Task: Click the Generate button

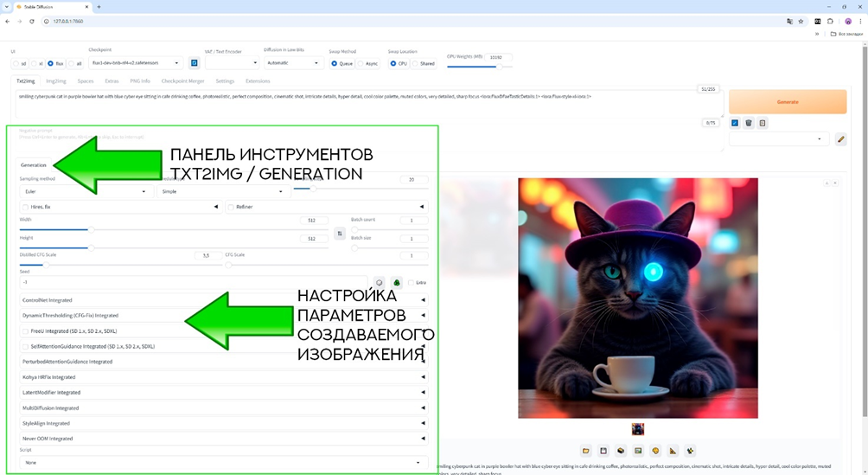Action: pos(787,101)
